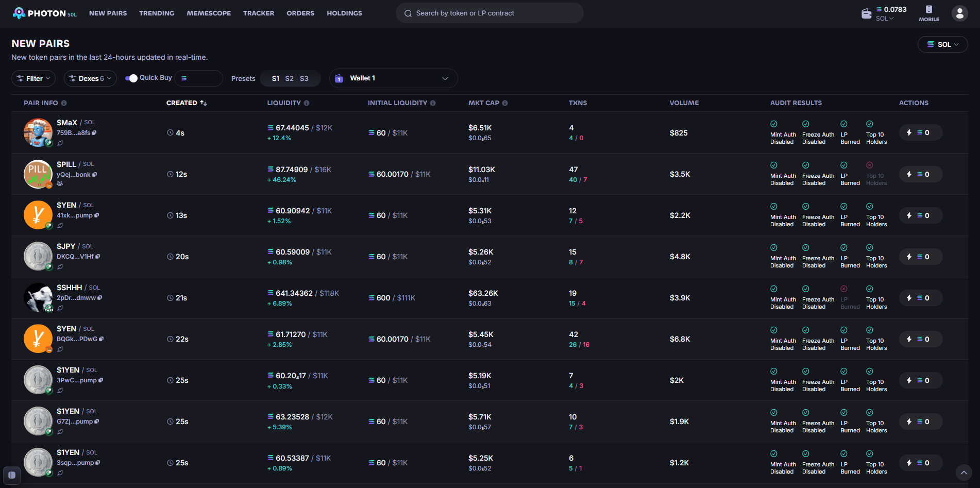Viewport: 980px width, 488px height.
Task: Open the user profile menu
Action: [959, 13]
